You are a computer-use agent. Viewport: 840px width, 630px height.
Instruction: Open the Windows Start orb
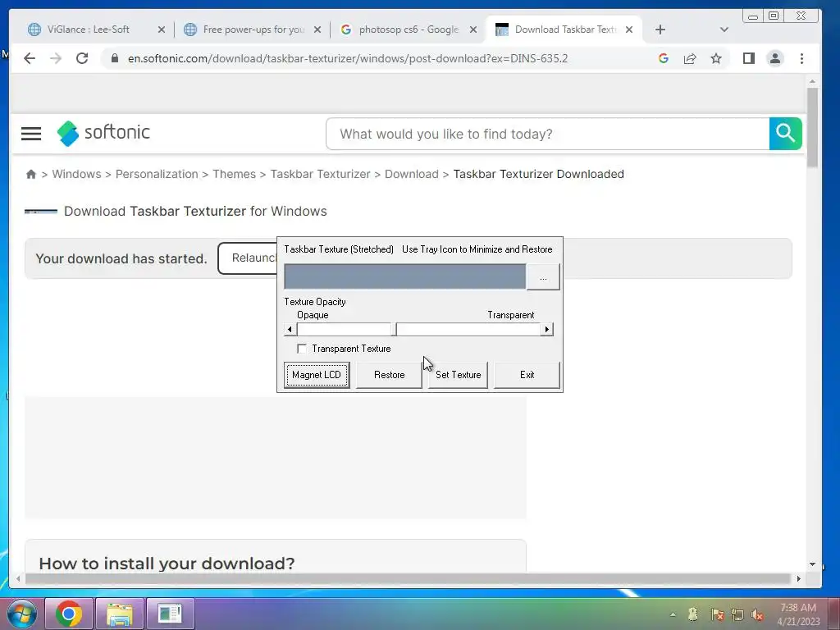22,614
